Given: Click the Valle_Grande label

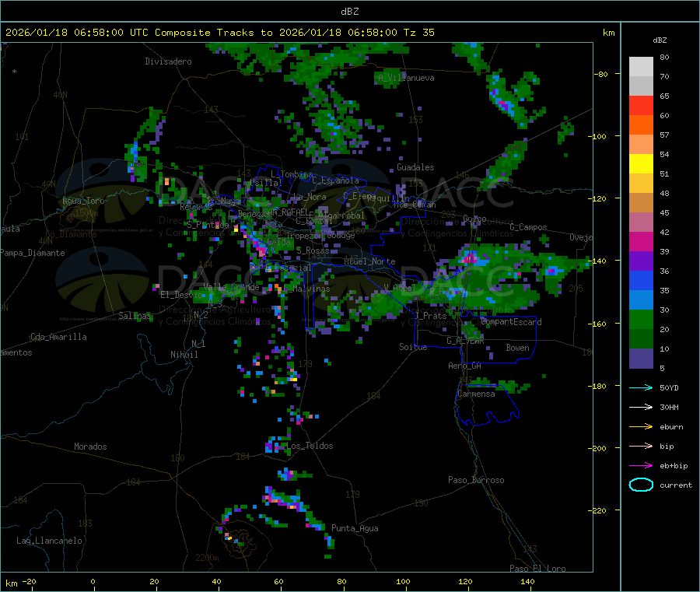Looking at the screenshot, I should click(x=232, y=287).
